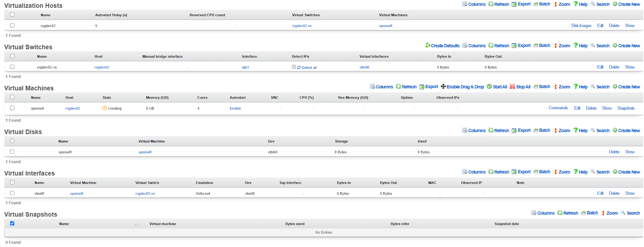This screenshot has width=644, height=247.
Task: Zoom the Virtual Snapshots section
Action: (x=609, y=213)
